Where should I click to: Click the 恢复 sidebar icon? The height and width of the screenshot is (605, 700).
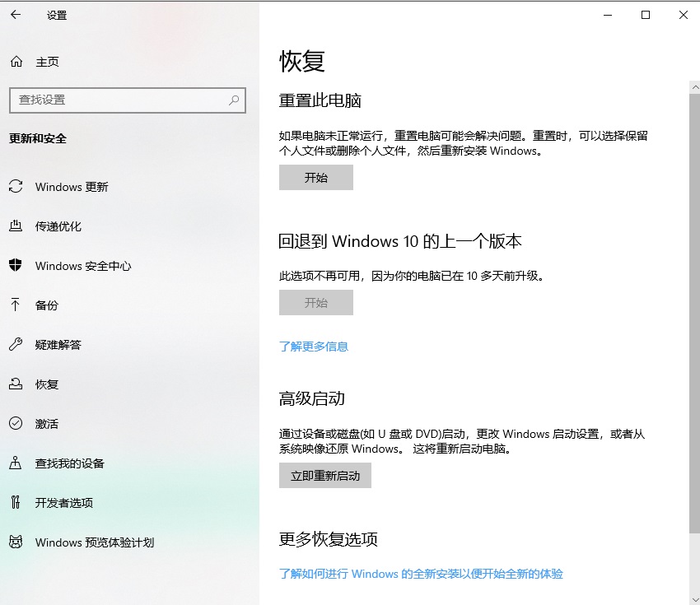point(16,384)
